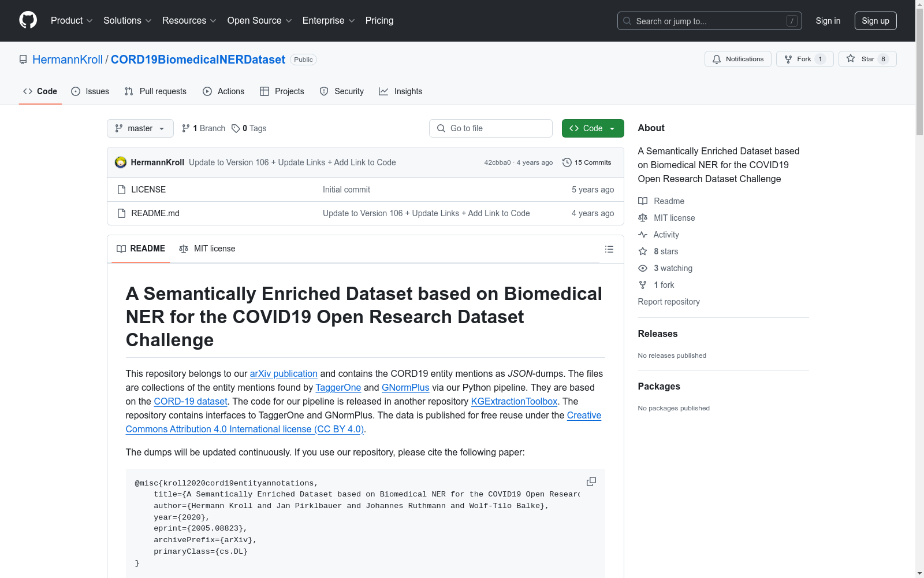Open the green Code dropdown button
This screenshot has width=924, height=578.
tap(593, 128)
